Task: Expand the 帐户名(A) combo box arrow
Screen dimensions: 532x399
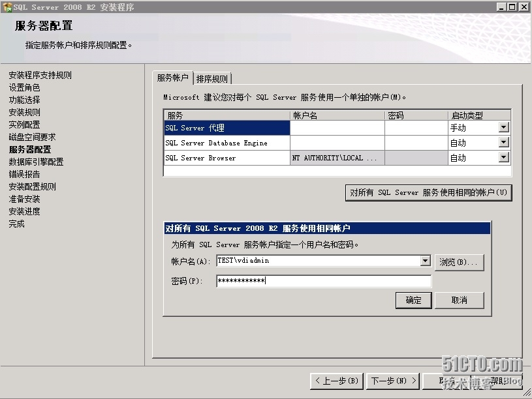Action: pos(426,261)
